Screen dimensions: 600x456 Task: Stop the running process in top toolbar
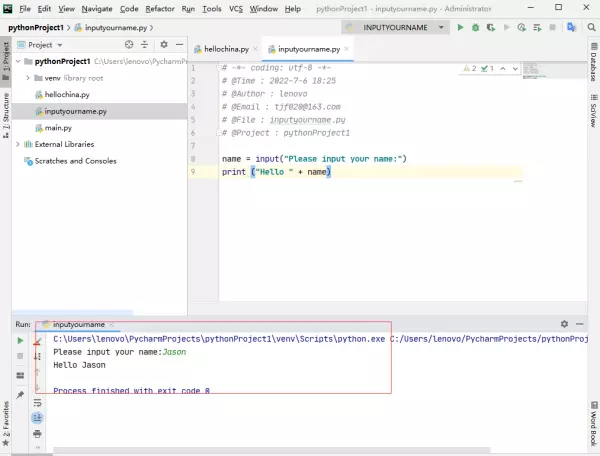pyautogui.click(x=553, y=28)
